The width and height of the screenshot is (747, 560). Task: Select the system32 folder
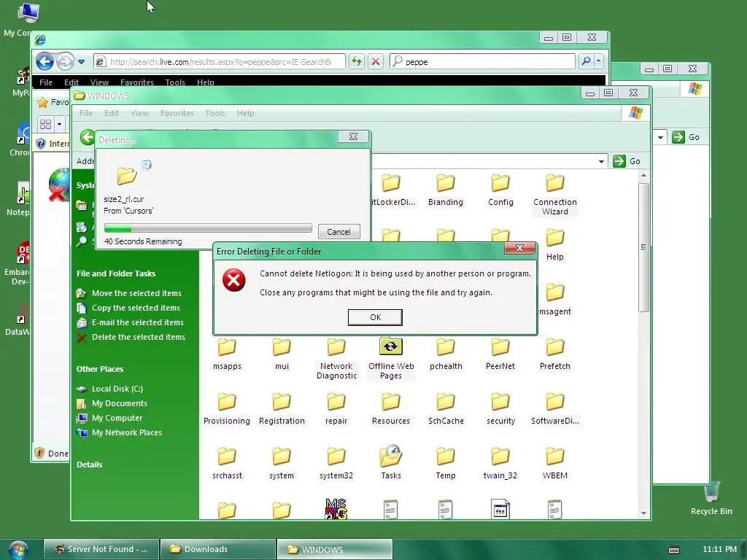click(x=336, y=464)
